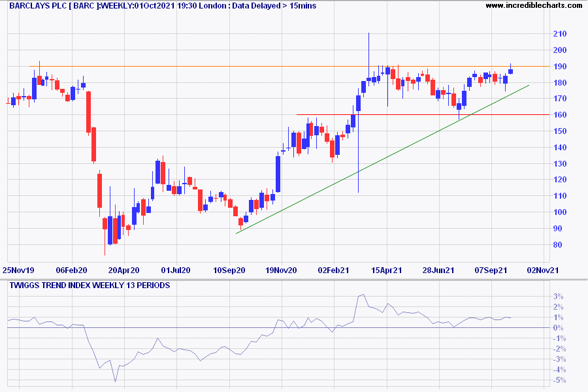Click the 28Jun21 date label

(438, 270)
